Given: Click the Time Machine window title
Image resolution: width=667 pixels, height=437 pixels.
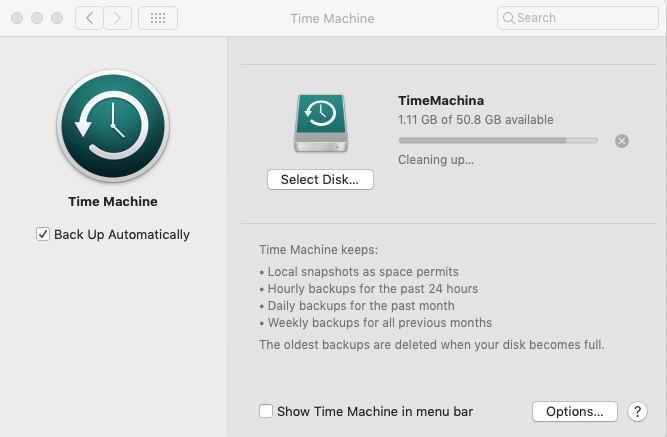Looking at the screenshot, I should (x=332, y=18).
